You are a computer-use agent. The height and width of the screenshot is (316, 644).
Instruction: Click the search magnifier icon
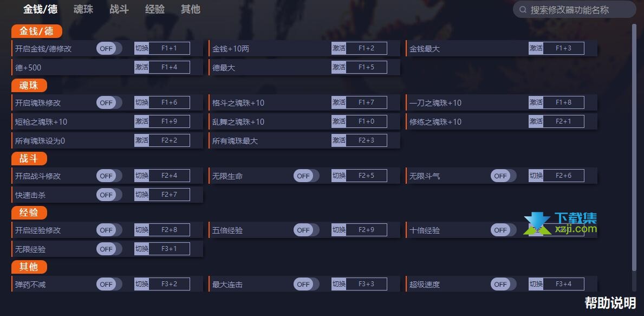click(523, 9)
